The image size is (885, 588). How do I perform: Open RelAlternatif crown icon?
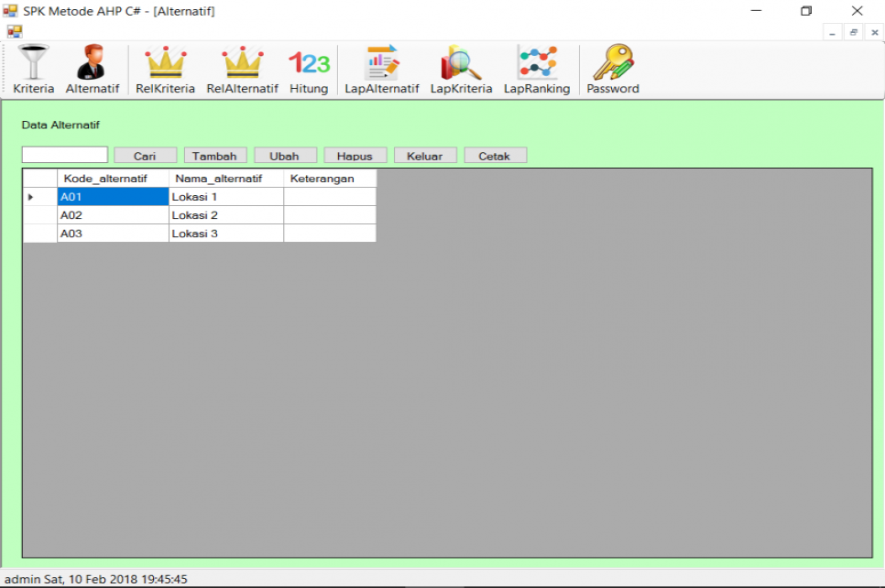pos(242,70)
